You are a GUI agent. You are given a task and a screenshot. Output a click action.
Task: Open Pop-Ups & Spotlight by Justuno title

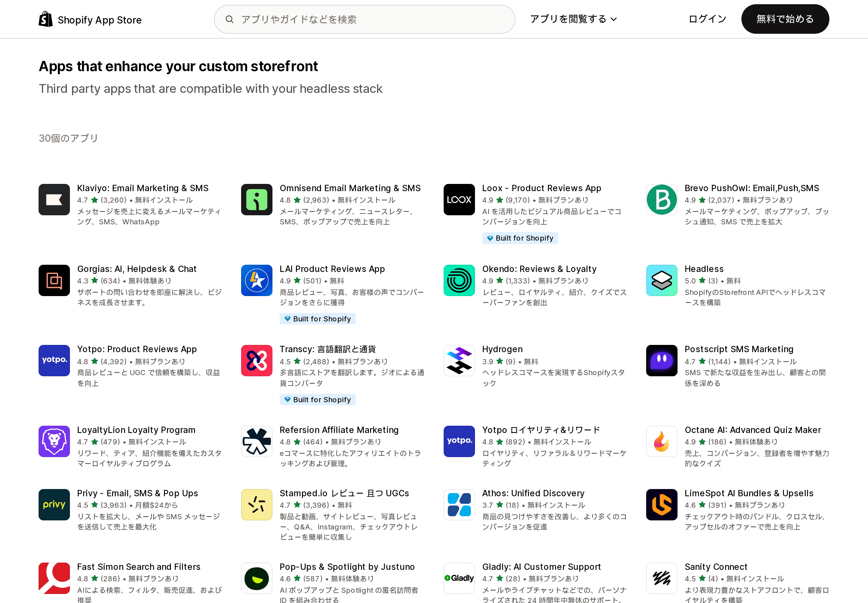[347, 567]
